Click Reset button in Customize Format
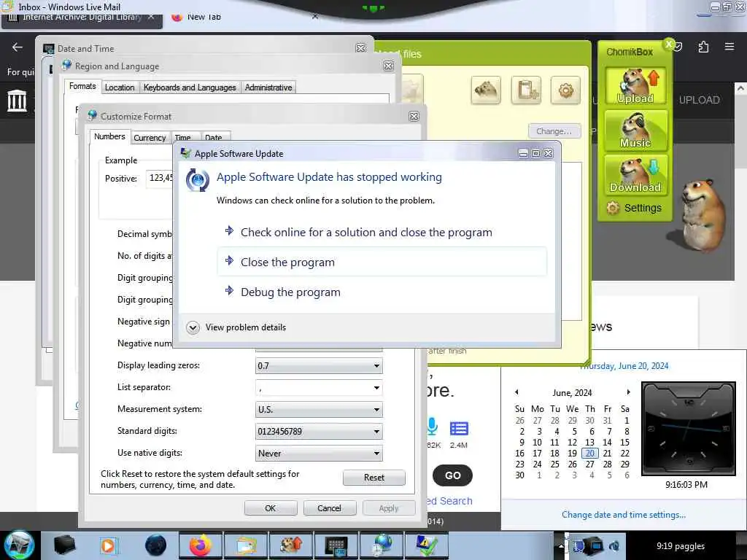The width and height of the screenshot is (747, 560). click(374, 478)
